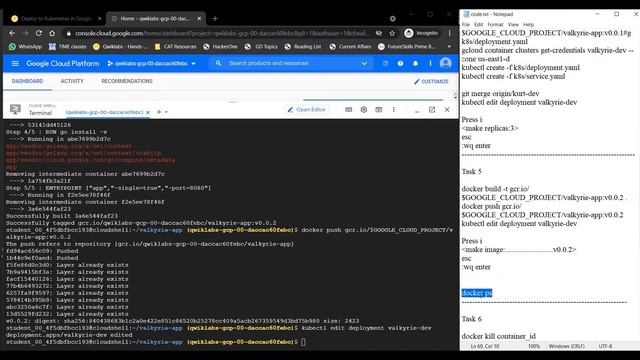640x360 pixels.
Task: Click the '100%' zoom value in Notepad status bar
Action: [x=534, y=346]
